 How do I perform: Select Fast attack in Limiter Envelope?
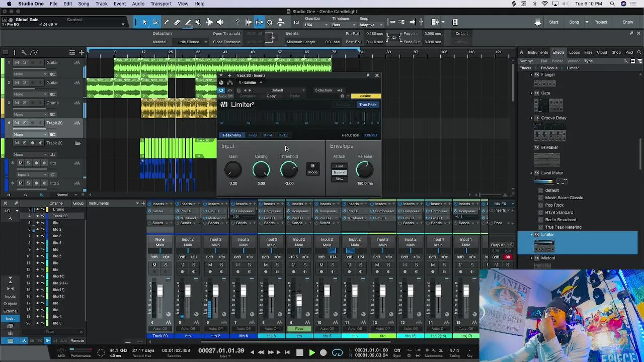click(x=340, y=166)
